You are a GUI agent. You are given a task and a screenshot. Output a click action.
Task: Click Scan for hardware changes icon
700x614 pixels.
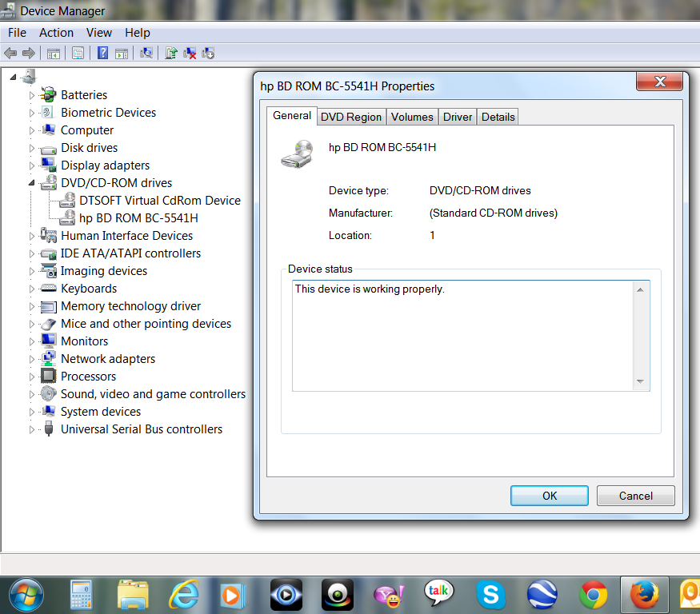(146, 53)
